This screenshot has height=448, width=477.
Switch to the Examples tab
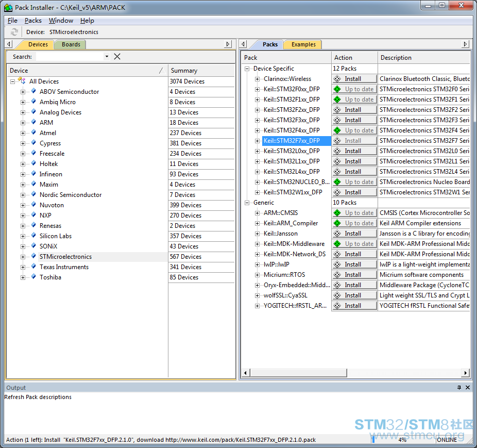click(x=303, y=44)
